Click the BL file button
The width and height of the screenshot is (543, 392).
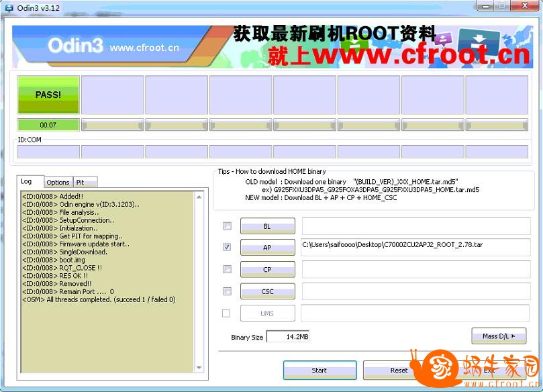click(268, 226)
